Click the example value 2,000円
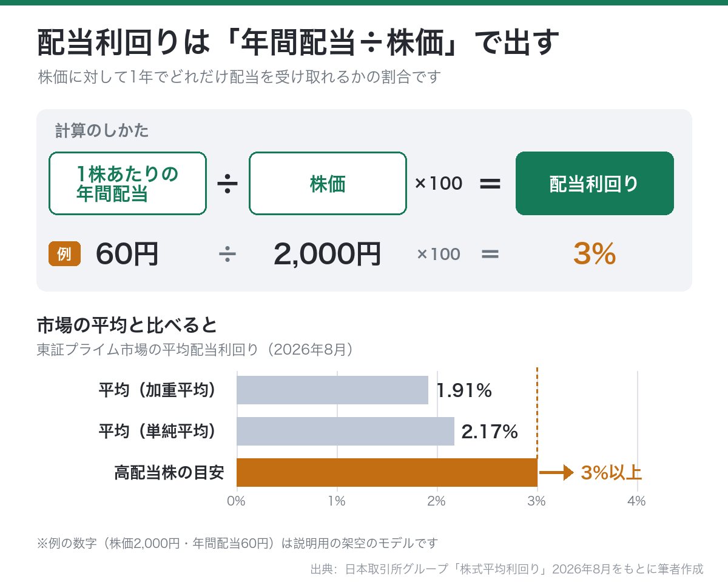The width and height of the screenshot is (728, 588). [x=328, y=254]
